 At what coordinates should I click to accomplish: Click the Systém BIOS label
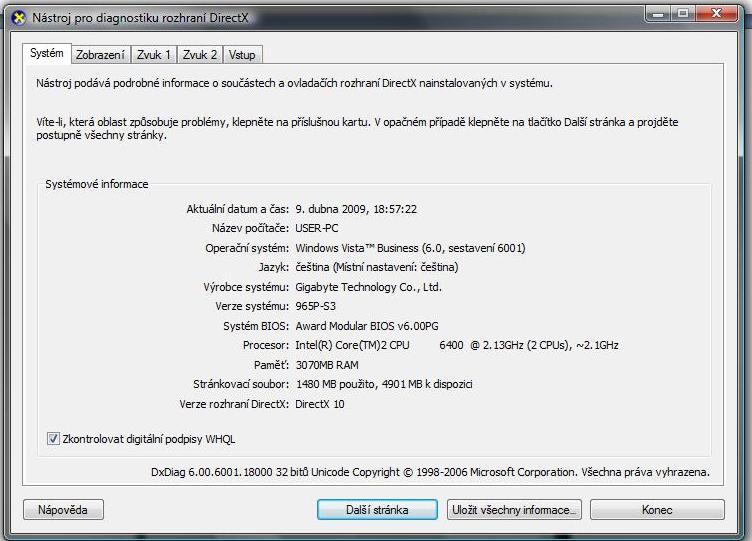pyautogui.click(x=256, y=326)
